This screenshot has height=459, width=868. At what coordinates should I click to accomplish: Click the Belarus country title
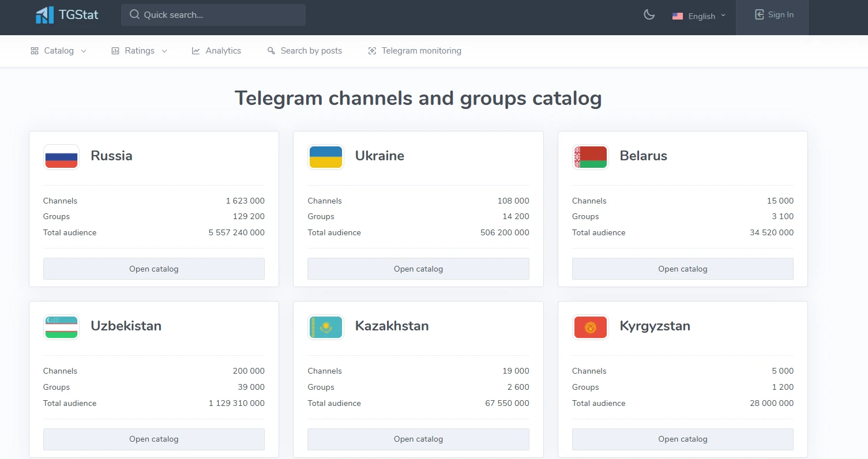(x=644, y=156)
